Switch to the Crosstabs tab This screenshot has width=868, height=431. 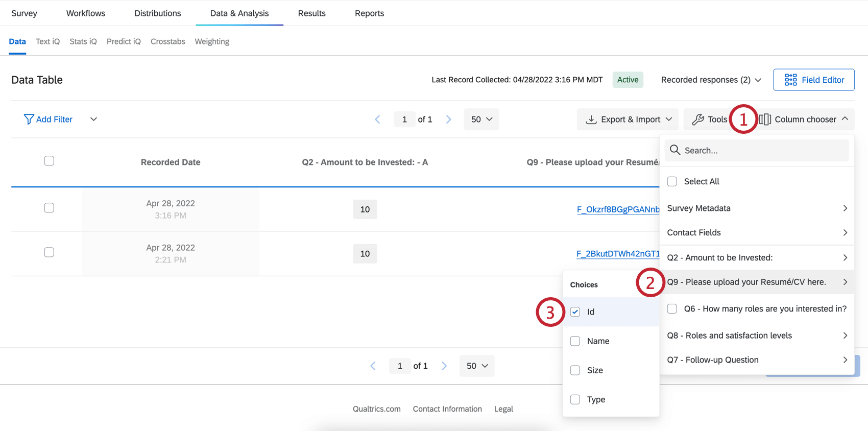click(167, 41)
